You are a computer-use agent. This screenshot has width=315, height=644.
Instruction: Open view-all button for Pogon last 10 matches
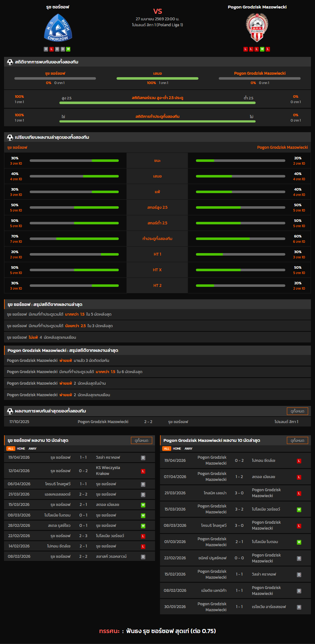point(297,441)
